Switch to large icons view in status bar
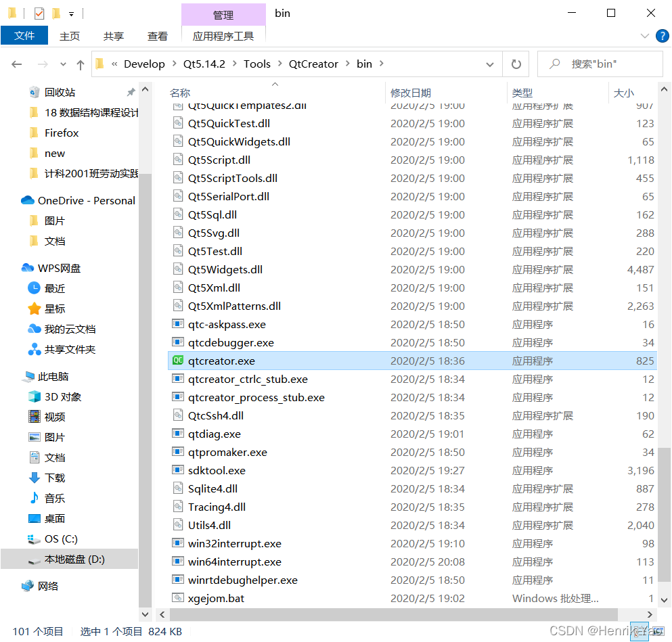This screenshot has height=642, width=672. (x=657, y=631)
